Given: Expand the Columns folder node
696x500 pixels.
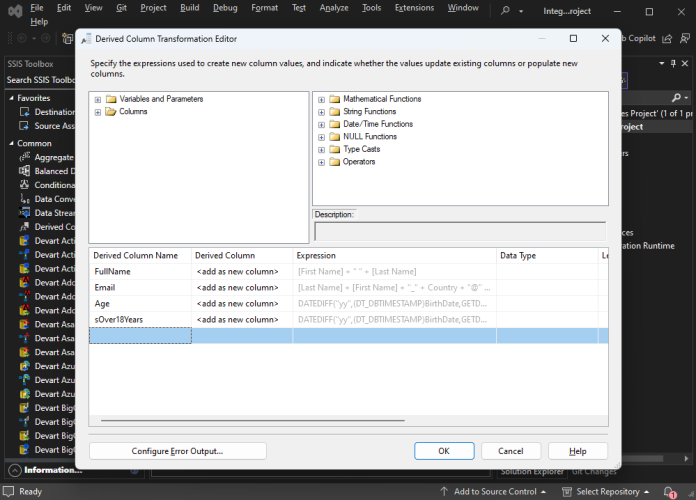Looking at the screenshot, I should (98, 112).
